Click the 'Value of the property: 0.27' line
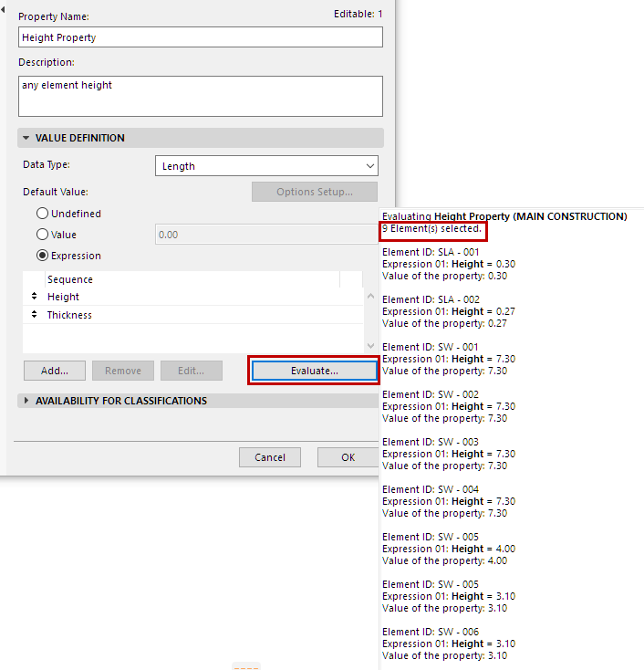Viewport: 644px width, 670px height. (444, 323)
